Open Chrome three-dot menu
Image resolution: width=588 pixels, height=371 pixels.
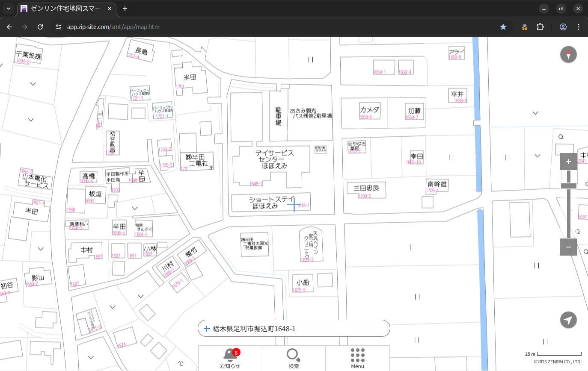579,27
